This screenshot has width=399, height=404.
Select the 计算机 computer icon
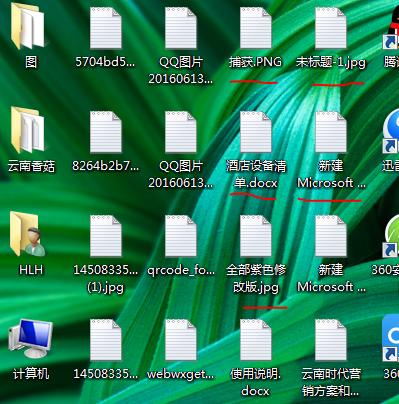click(31, 338)
